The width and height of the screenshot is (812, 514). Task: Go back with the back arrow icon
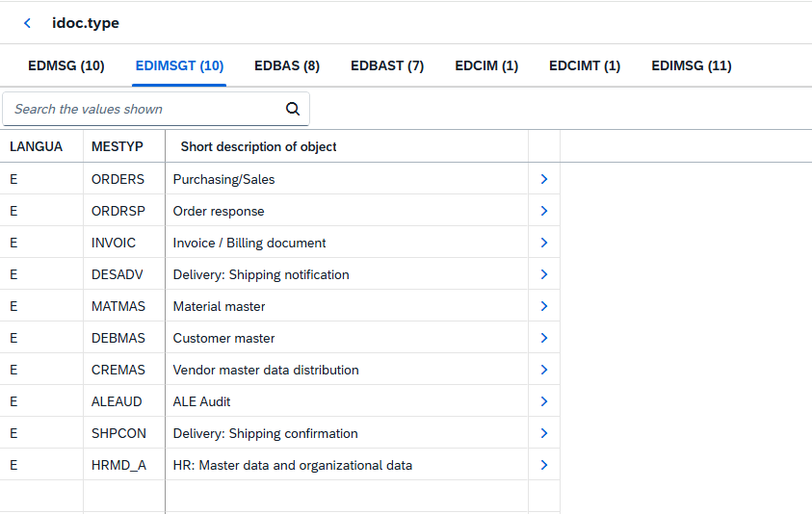27,23
